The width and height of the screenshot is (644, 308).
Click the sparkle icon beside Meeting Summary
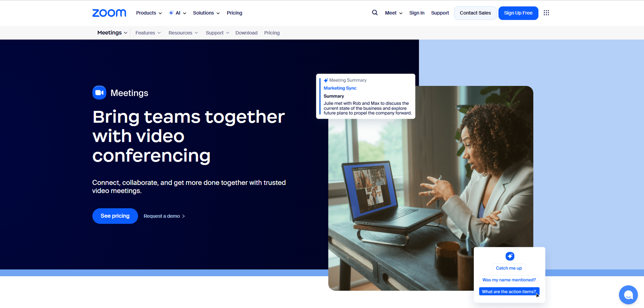(x=326, y=80)
